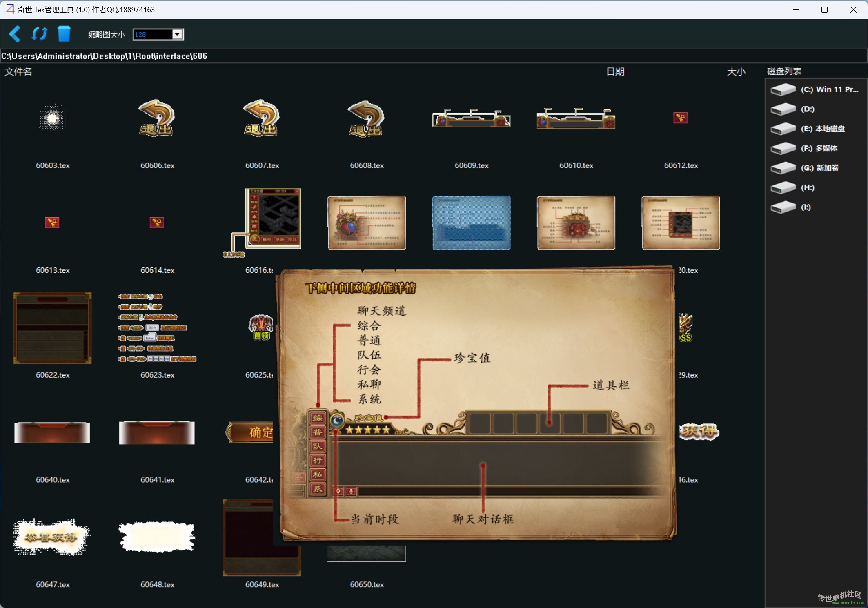Select the 60640.tex red banner thumbnail
This screenshot has height=608, width=868.
tap(52, 432)
